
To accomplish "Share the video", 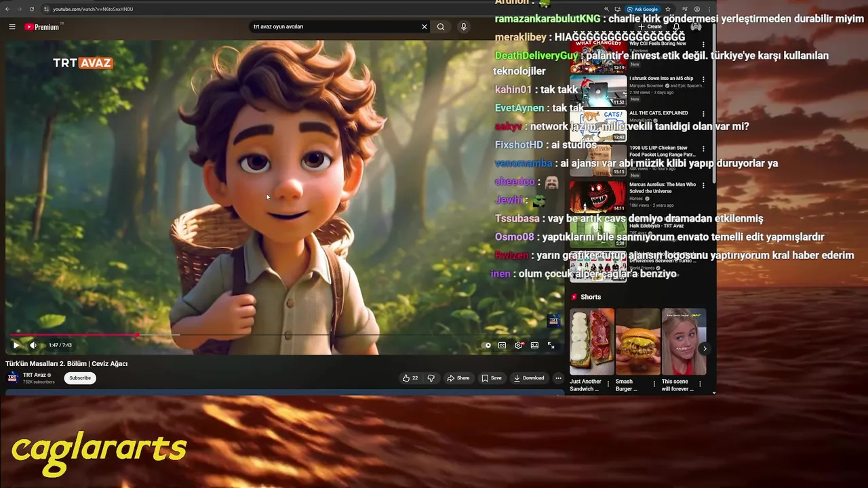I will click(458, 378).
